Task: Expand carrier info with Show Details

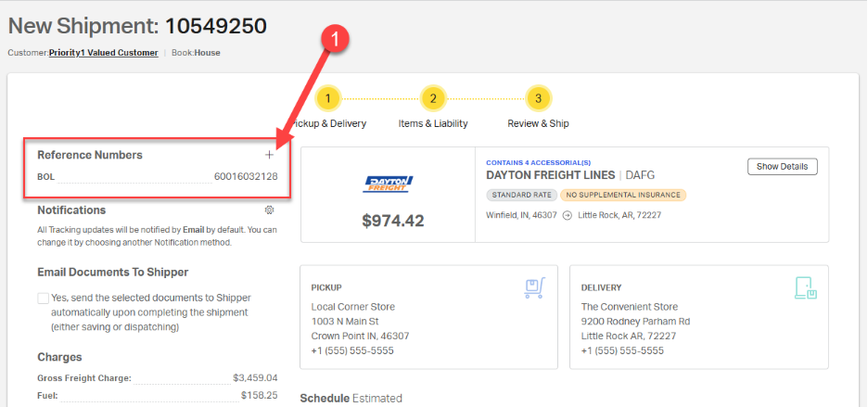Action: pos(783,167)
